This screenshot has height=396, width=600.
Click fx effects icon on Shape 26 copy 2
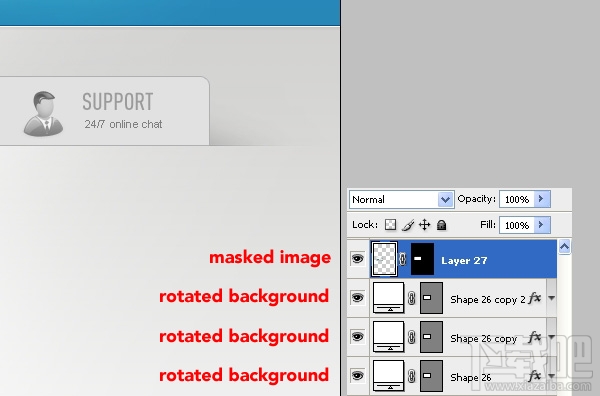(x=535, y=298)
